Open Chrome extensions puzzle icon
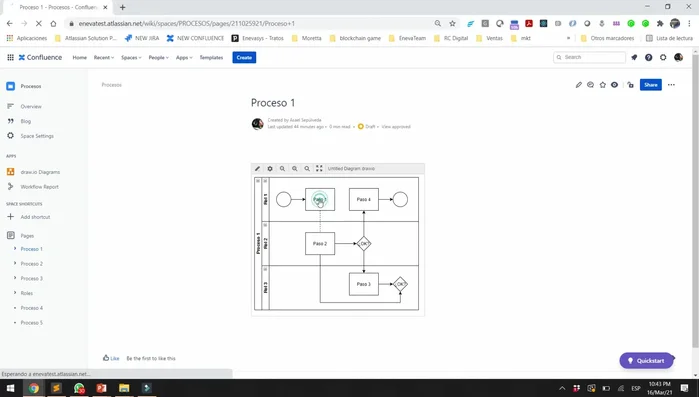 (660, 24)
